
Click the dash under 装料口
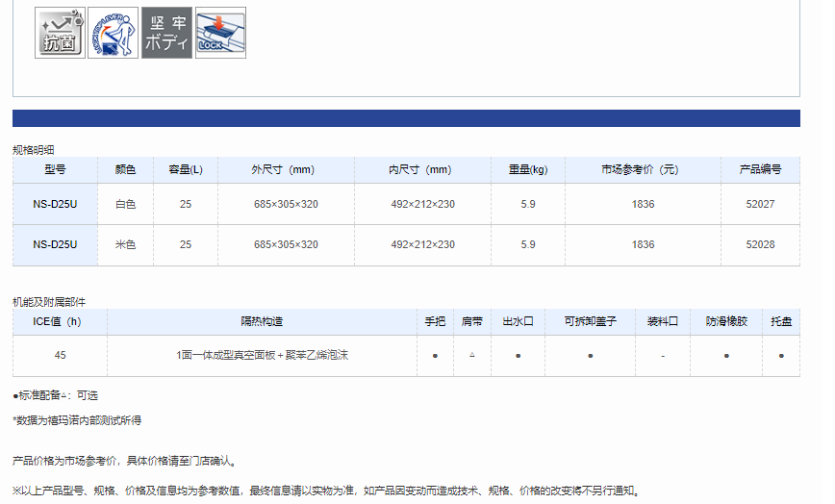click(663, 356)
